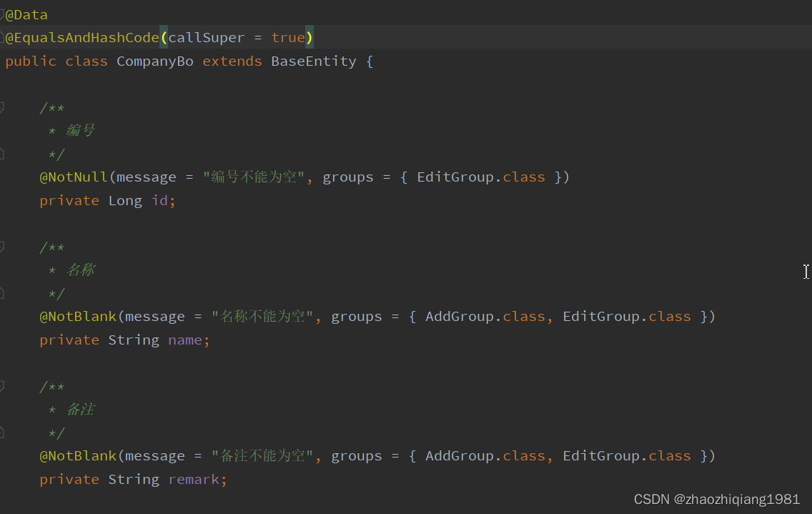Click the @NotNull annotation on id
This screenshot has height=514, width=812.
(72, 177)
